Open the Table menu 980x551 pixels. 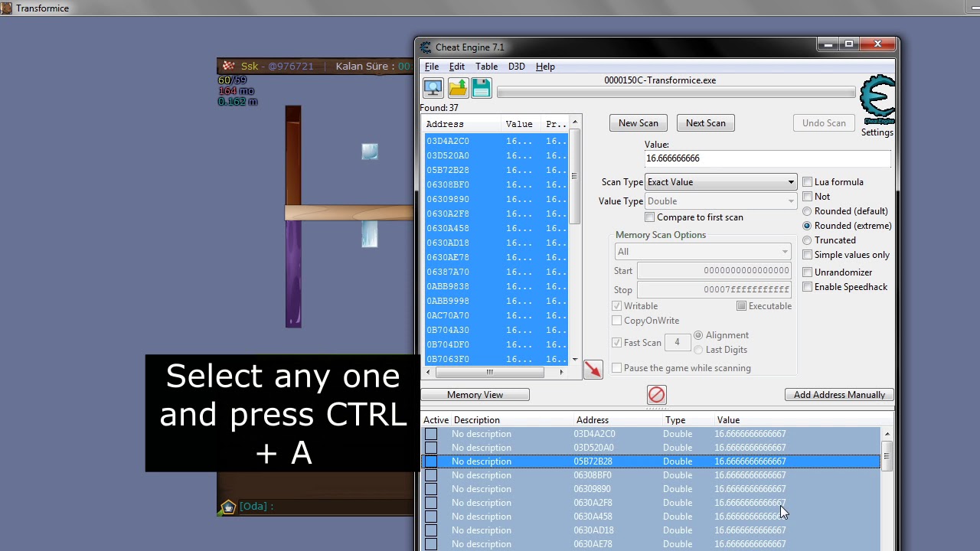487,67
